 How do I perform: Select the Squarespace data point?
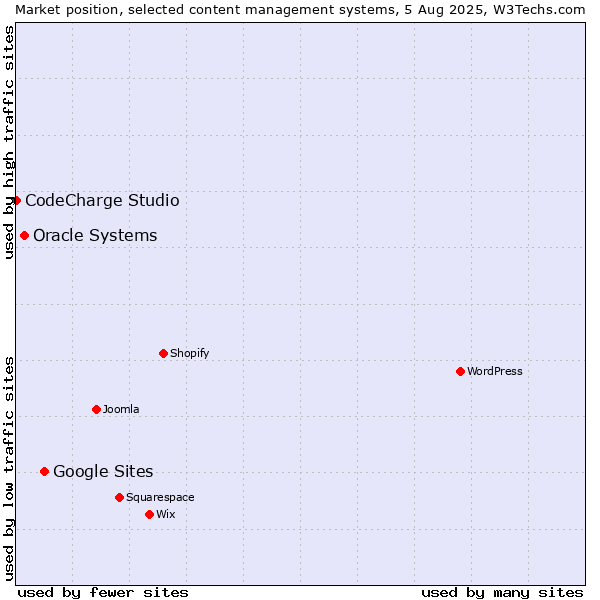[119, 497]
